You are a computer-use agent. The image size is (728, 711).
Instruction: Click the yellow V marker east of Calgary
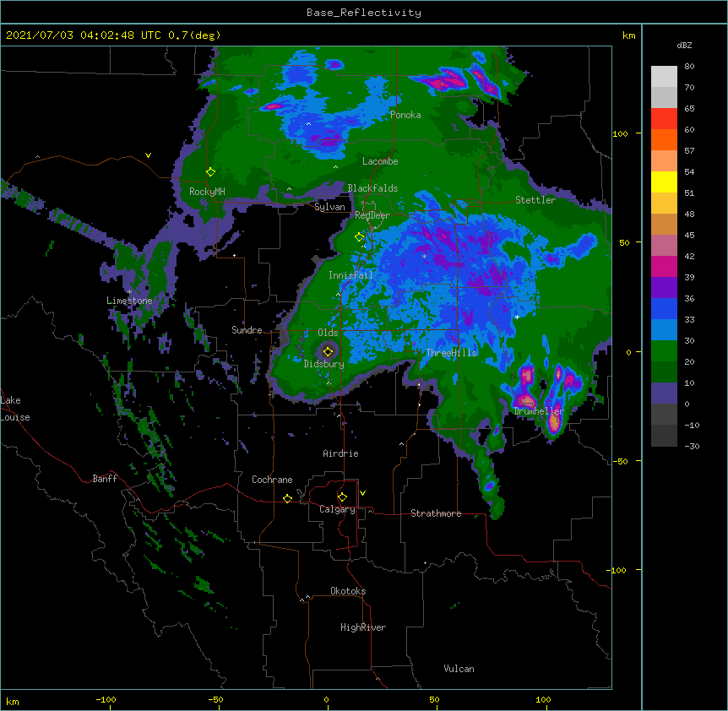tap(362, 493)
